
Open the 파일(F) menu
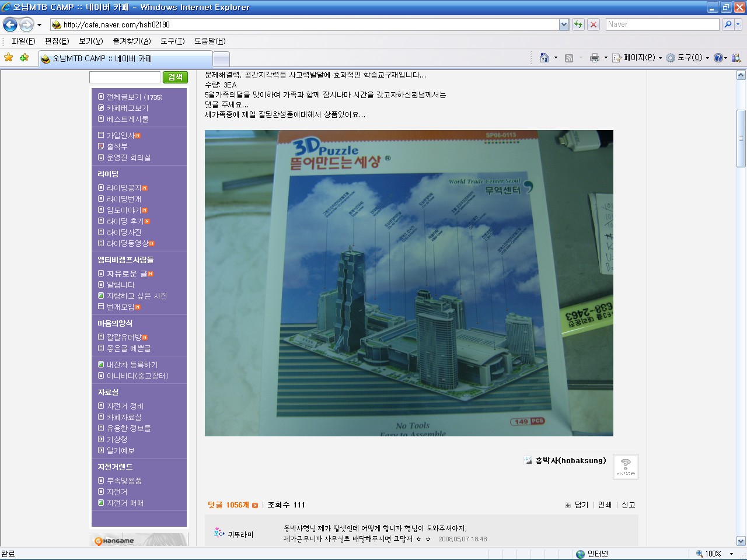pyautogui.click(x=23, y=41)
